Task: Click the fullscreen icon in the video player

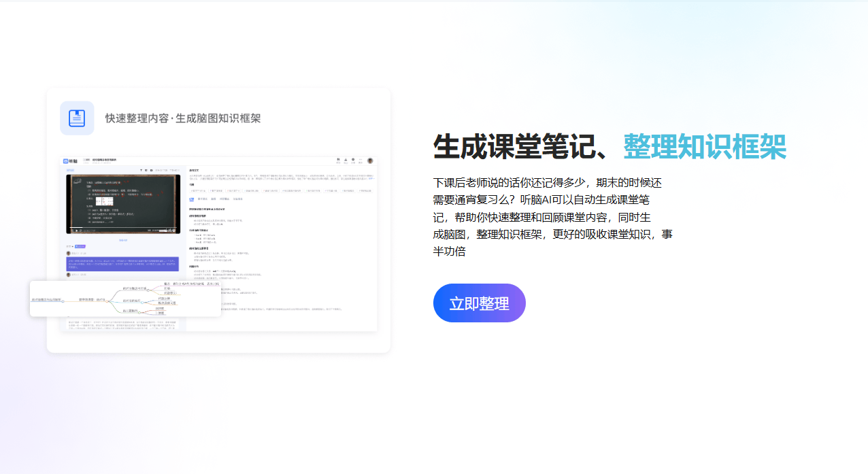Action: click(173, 231)
